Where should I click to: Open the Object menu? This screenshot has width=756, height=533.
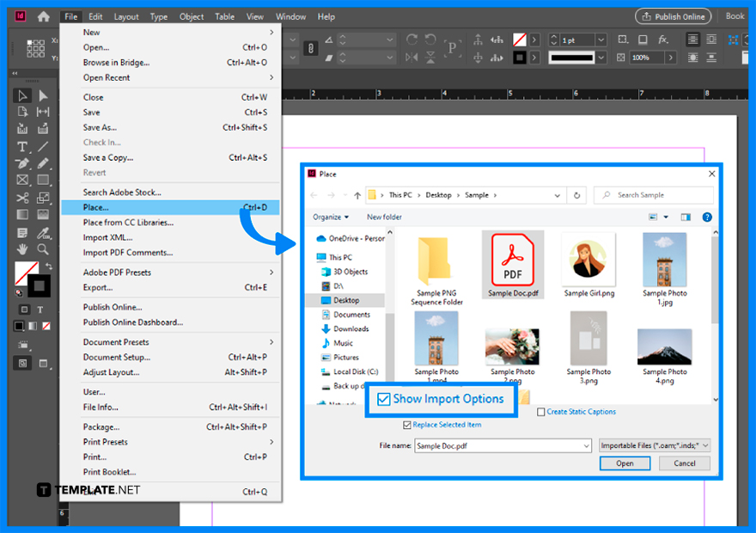click(191, 16)
